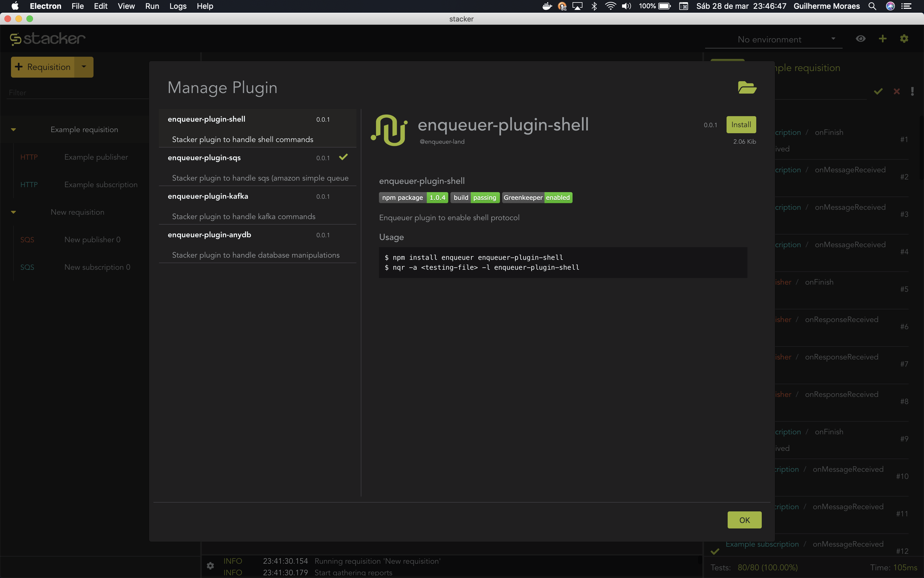Open the plugin folder icon in Manage Plugin
Image resolution: width=924 pixels, height=578 pixels.
(747, 88)
